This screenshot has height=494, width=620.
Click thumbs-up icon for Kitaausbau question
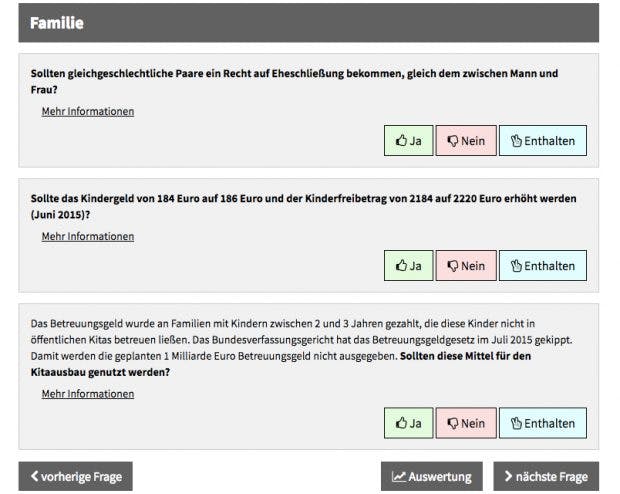click(401, 422)
